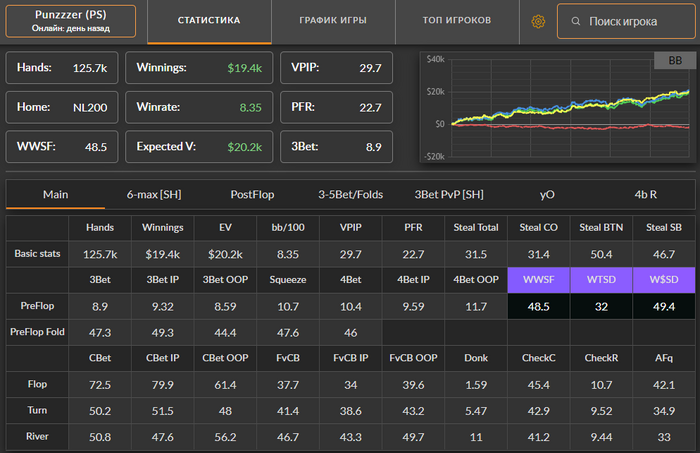The height and width of the screenshot is (453, 700).
Task: Click the Steal SB value 46.7
Action: pyautogui.click(x=664, y=254)
